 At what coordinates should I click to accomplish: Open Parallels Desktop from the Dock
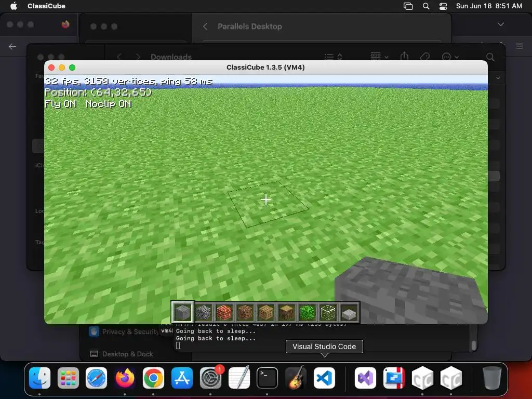pyautogui.click(x=394, y=378)
